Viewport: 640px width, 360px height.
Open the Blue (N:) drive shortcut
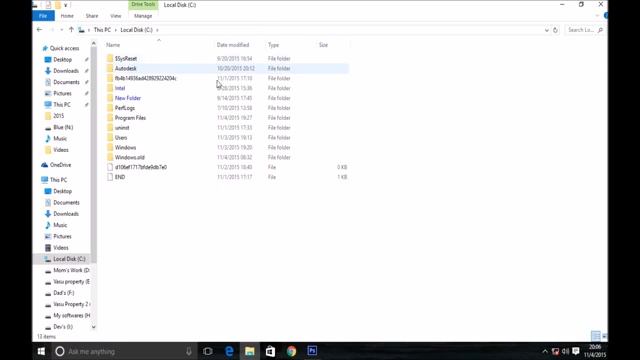pyautogui.click(x=63, y=127)
